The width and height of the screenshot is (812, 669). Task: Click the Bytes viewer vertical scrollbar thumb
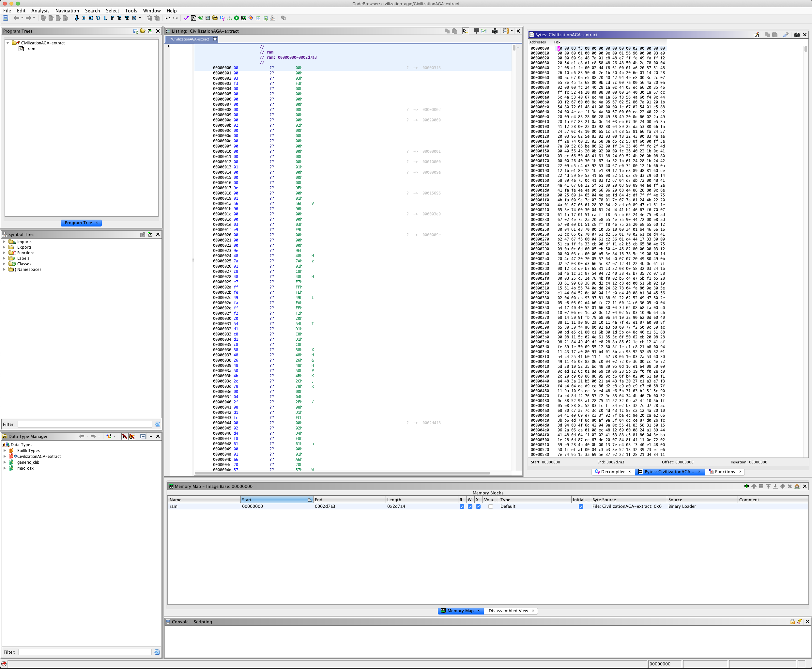coord(805,49)
